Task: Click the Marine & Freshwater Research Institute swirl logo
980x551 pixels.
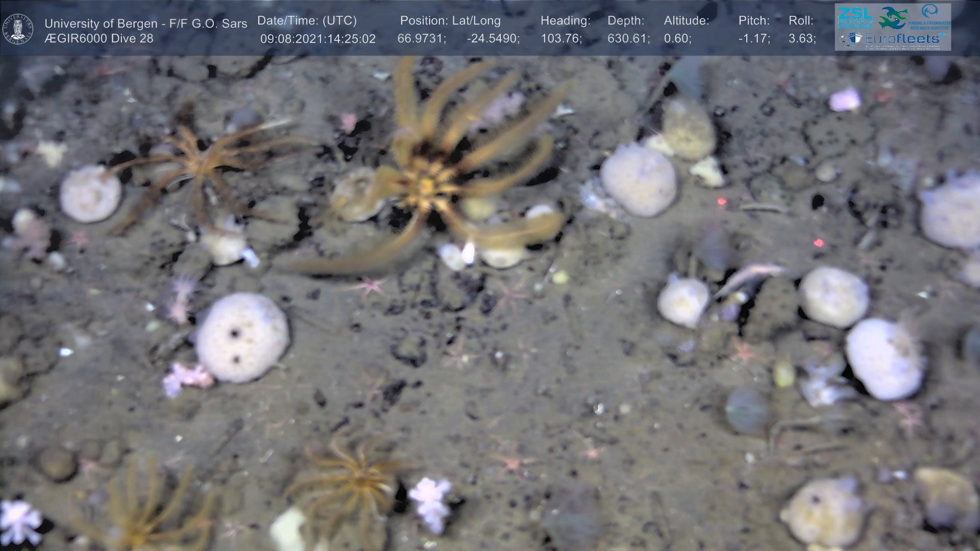Action: pos(930,12)
